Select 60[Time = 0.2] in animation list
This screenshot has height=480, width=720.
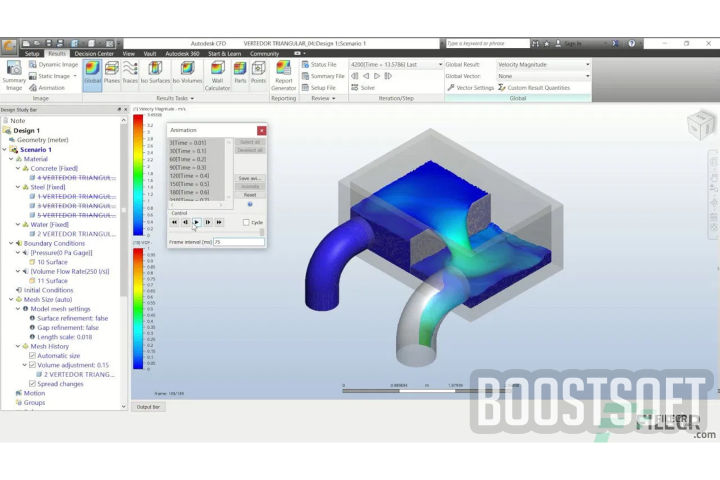click(x=188, y=159)
